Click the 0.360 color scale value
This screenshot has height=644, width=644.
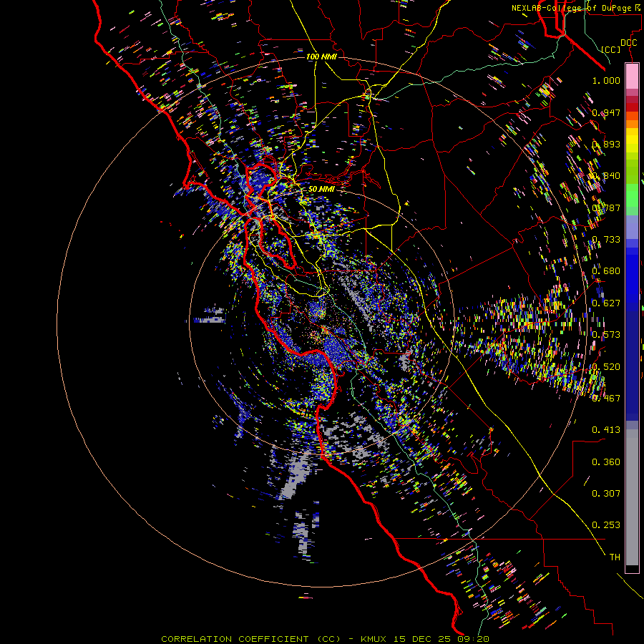tap(606, 462)
